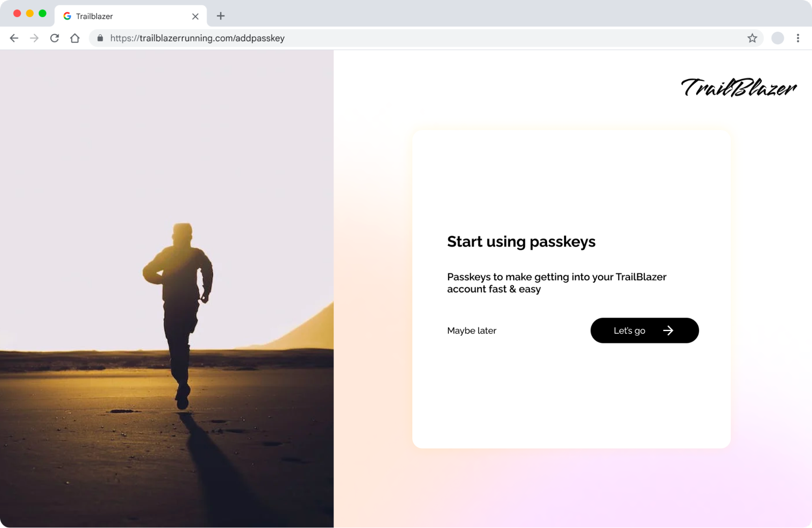
Task: Click the Let's go button
Action: pos(645,330)
